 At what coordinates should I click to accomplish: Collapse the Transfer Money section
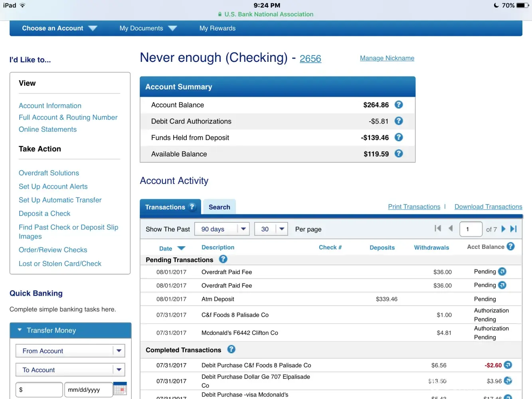pyautogui.click(x=20, y=330)
